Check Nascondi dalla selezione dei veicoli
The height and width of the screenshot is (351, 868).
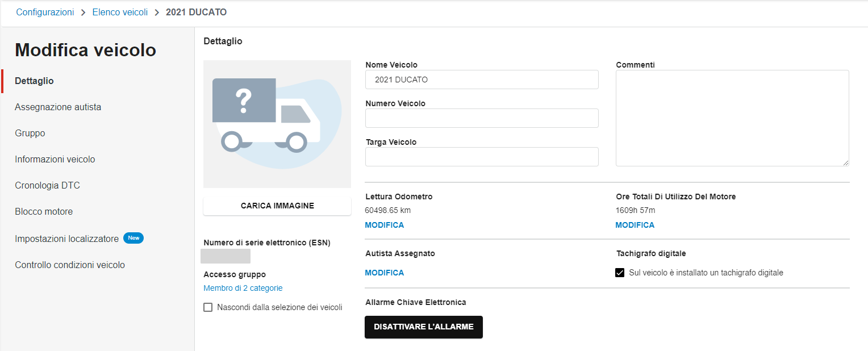208,307
